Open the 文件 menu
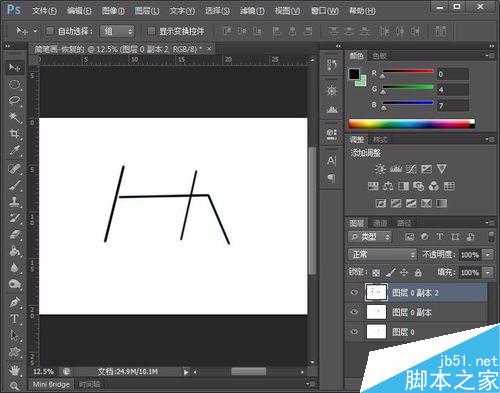500x393 pixels. [44, 11]
